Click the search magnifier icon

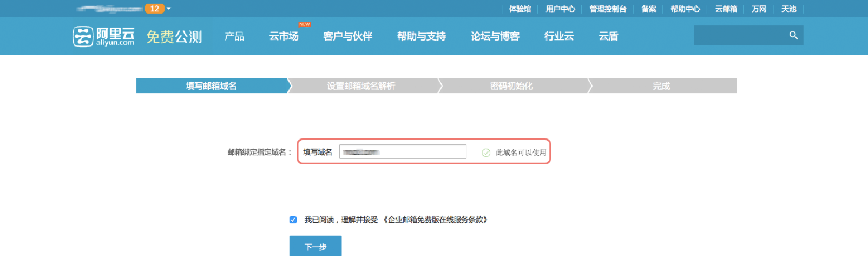click(793, 35)
